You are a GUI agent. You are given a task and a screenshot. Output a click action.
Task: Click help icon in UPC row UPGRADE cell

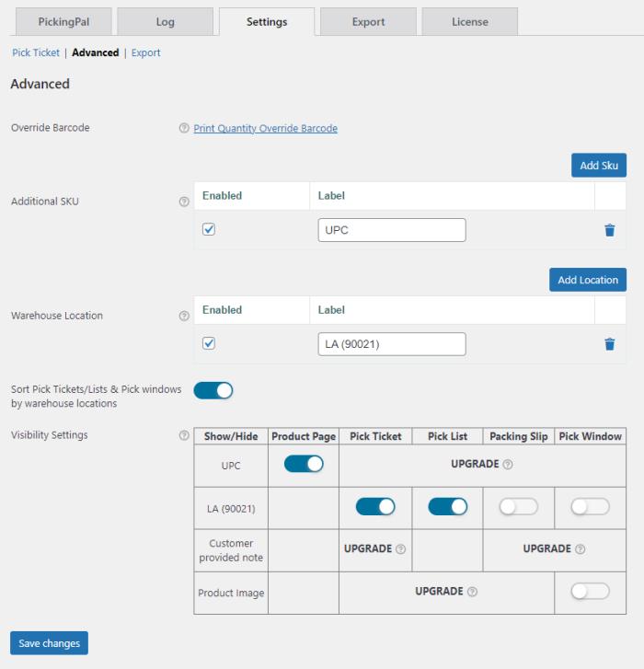click(x=508, y=465)
